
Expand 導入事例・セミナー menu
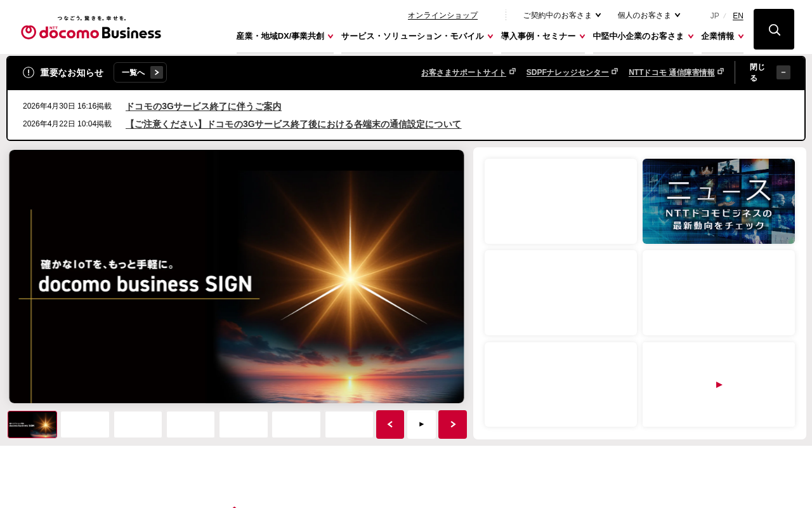(x=543, y=36)
